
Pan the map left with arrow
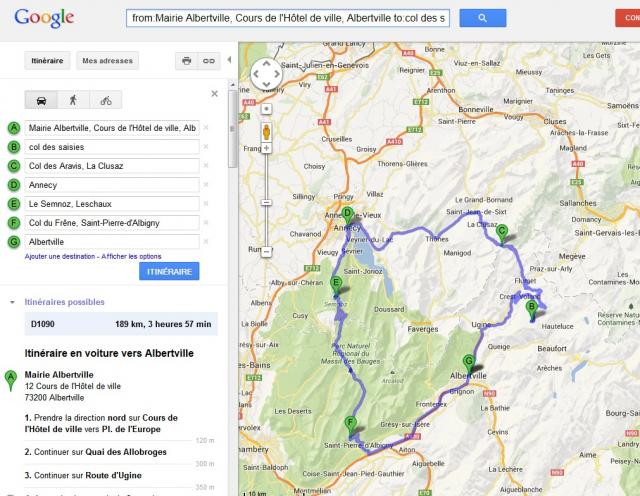(256, 74)
